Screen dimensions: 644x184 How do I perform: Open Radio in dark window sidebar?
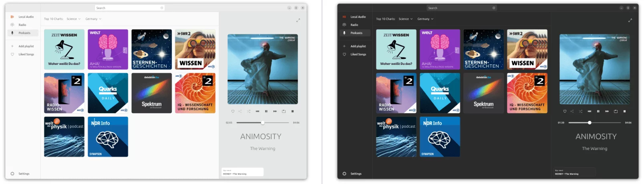click(x=355, y=25)
